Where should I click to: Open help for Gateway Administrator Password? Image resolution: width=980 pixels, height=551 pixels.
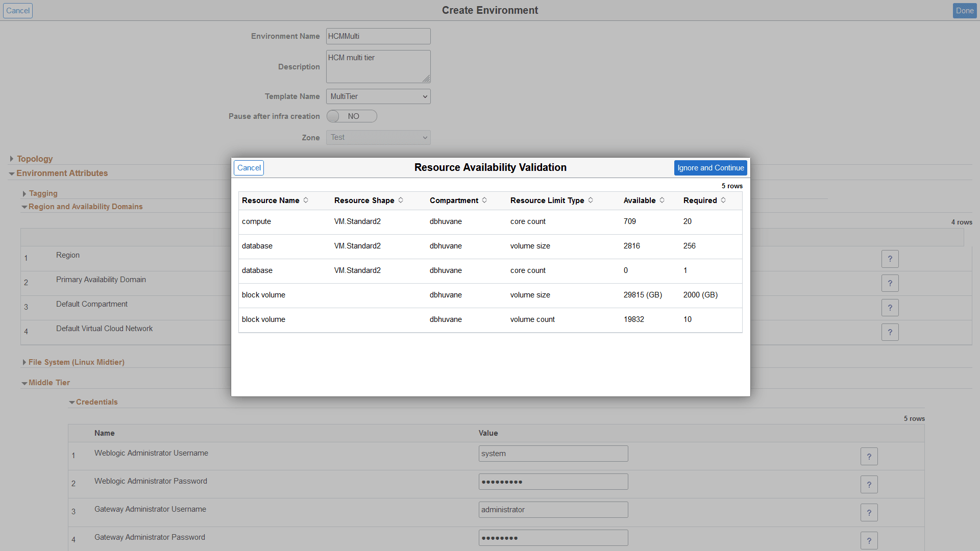pos(869,540)
